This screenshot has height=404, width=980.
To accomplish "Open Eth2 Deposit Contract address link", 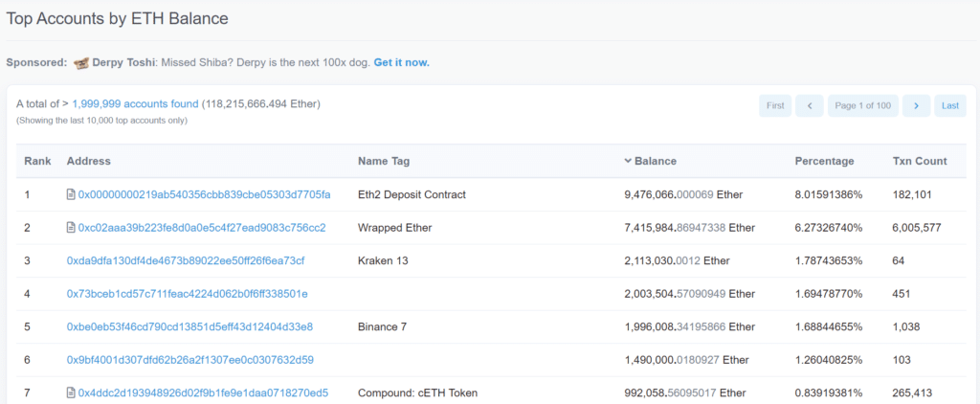I will coord(205,195).
